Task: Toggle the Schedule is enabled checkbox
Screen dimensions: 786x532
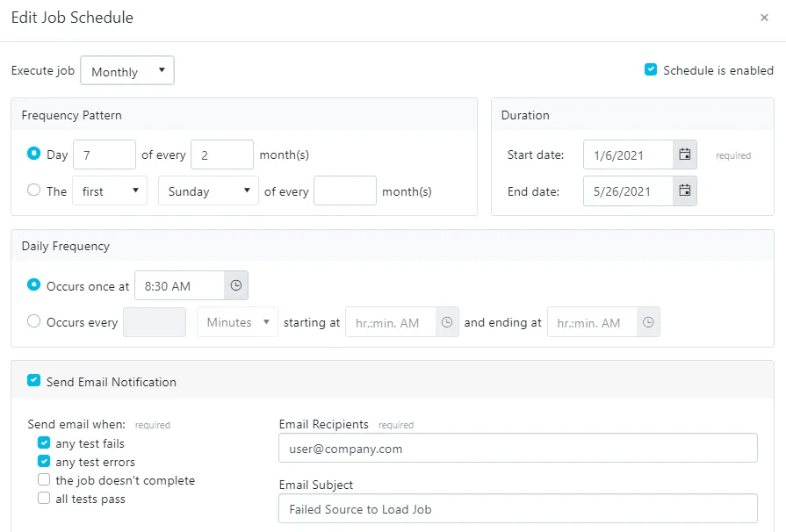Action: pyautogui.click(x=651, y=69)
